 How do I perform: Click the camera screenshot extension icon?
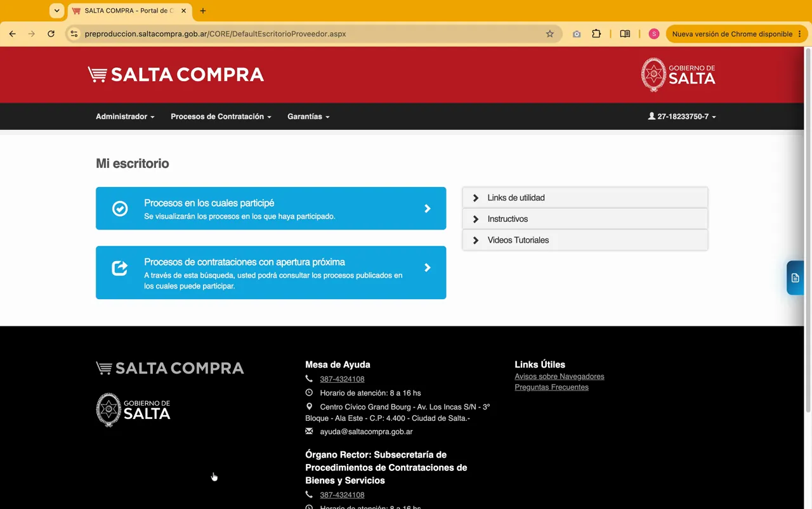click(577, 34)
